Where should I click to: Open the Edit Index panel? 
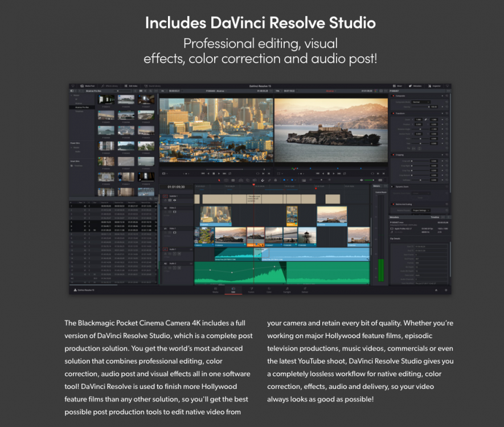pos(131,86)
